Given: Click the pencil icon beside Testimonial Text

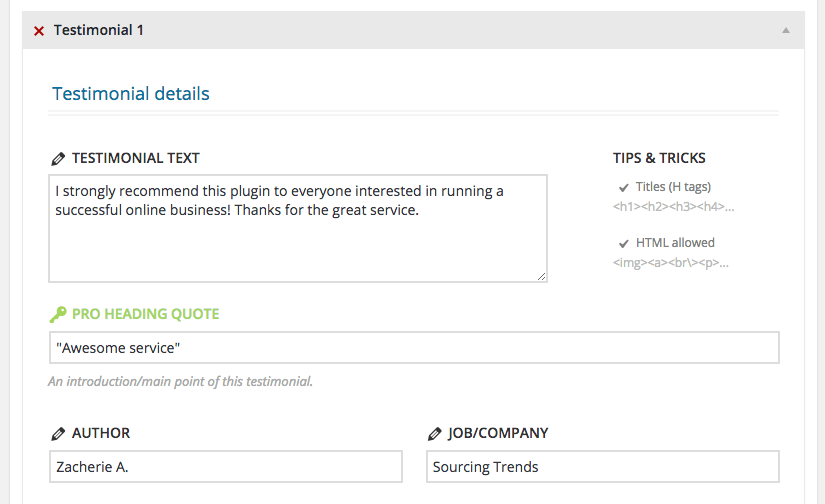Looking at the screenshot, I should 58,159.
